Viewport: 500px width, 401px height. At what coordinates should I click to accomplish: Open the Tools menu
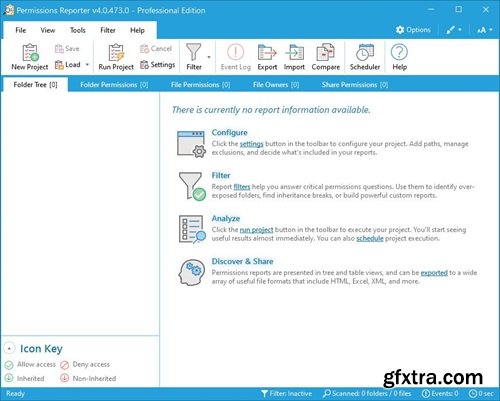point(78,30)
